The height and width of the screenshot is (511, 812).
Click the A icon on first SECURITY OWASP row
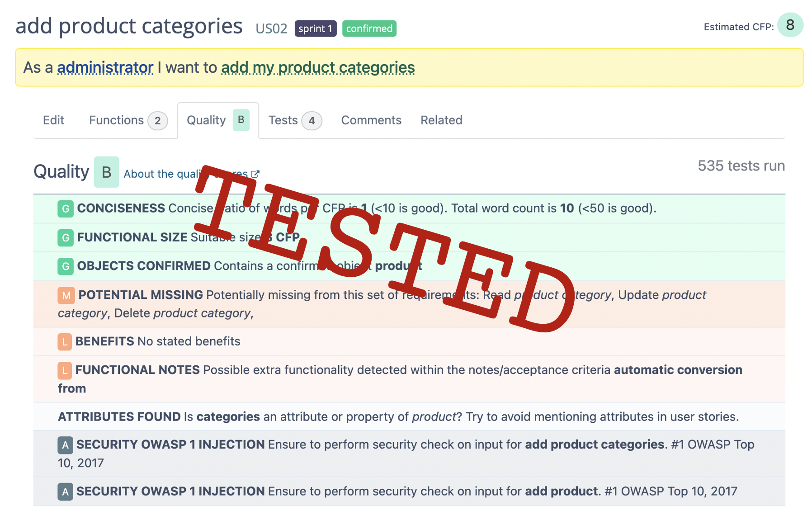click(x=65, y=445)
